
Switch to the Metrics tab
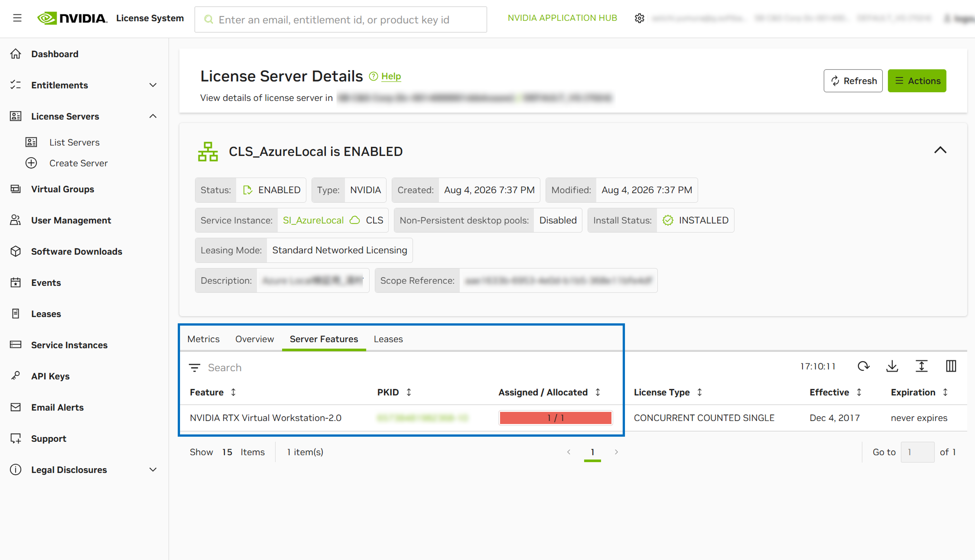click(204, 339)
